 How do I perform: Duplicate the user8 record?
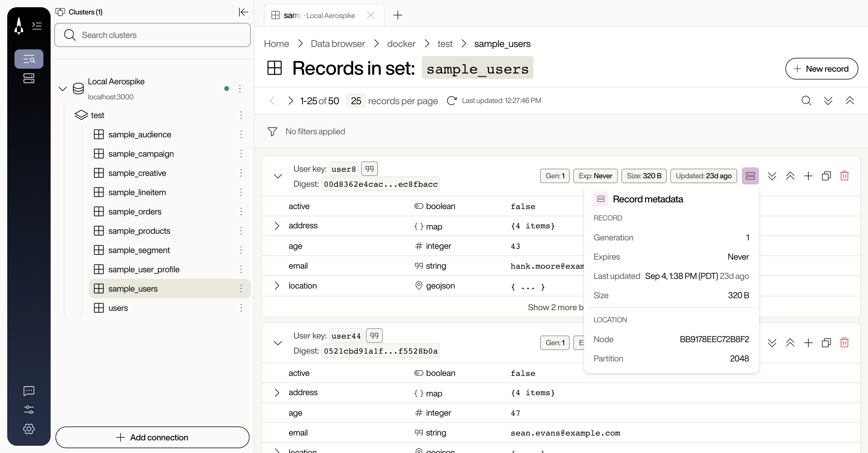point(826,176)
